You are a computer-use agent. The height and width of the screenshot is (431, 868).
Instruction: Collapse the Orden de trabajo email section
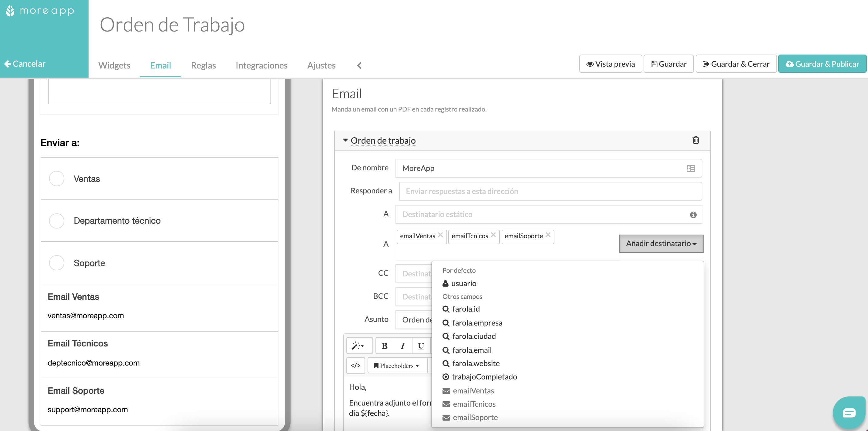(x=345, y=140)
